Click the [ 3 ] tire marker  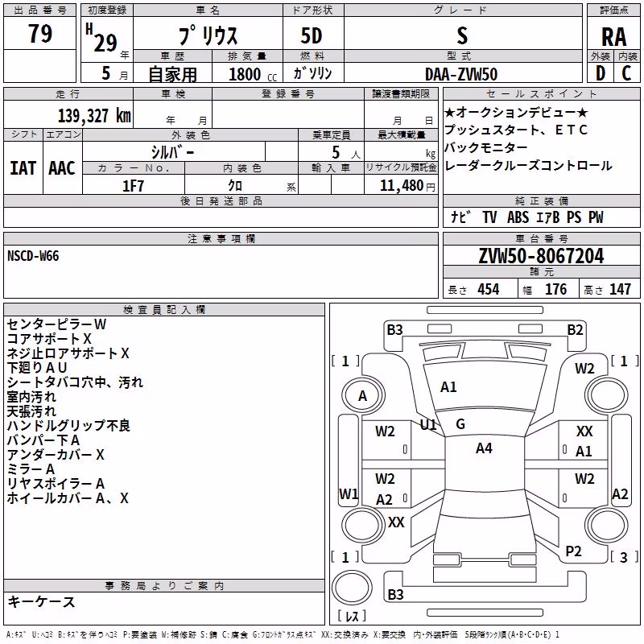pos(625,557)
